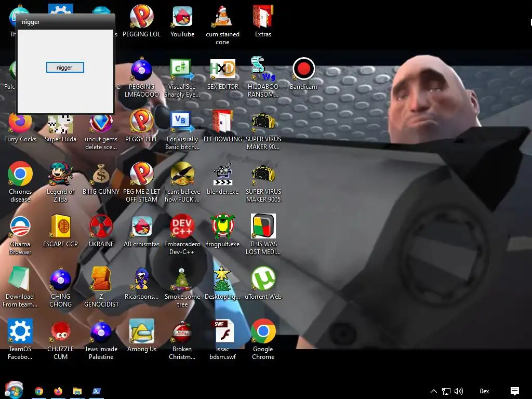Open the THIS WAS LOST MEDI... icon
The width and height of the screenshot is (532, 399).
pyautogui.click(x=263, y=226)
